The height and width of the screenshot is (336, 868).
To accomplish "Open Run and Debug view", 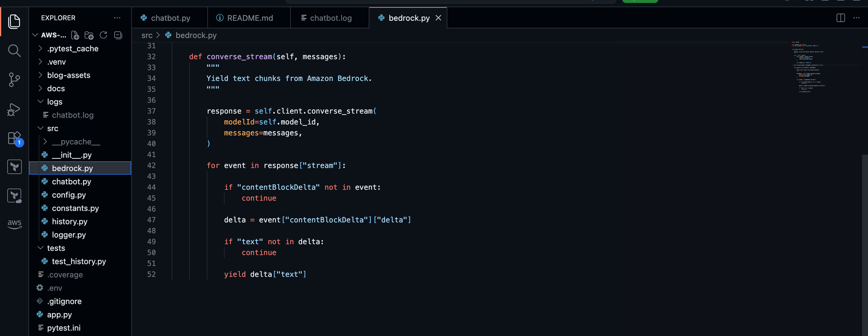I will pos(14,109).
